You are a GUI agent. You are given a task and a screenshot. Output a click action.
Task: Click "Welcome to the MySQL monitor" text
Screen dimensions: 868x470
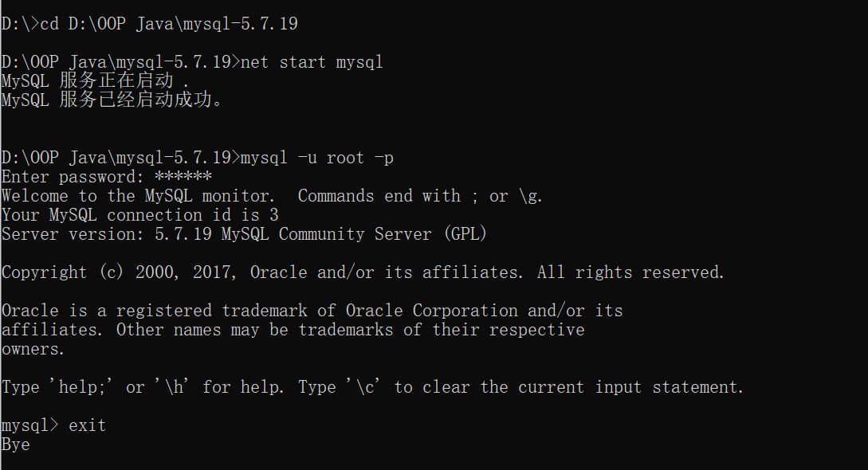pyautogui.click(x=139, y=196)
